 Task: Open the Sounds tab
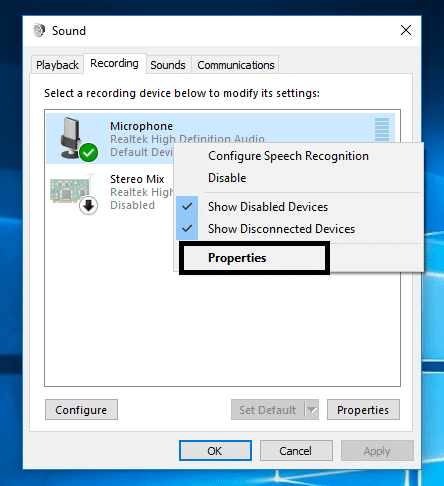[x=168, y=65]
